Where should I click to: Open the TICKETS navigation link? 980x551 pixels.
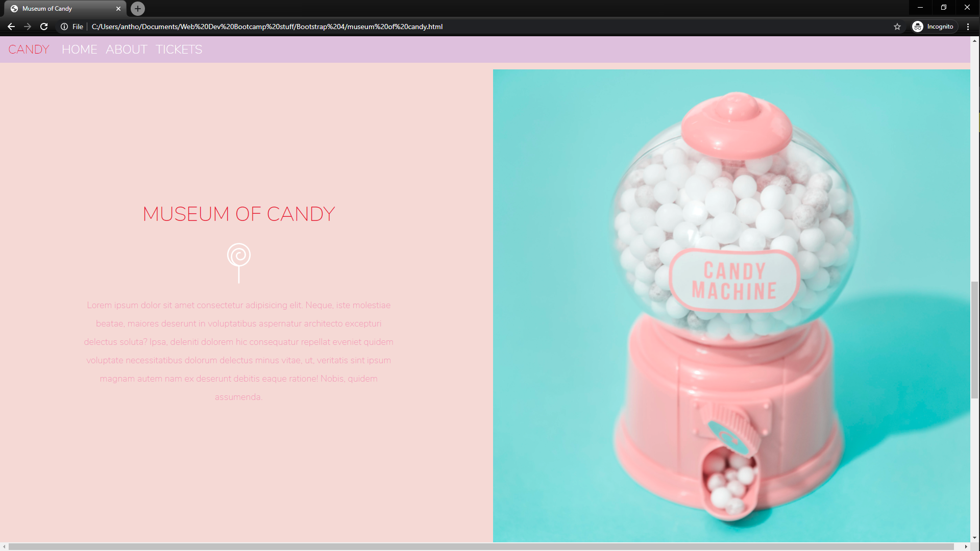pos(179,49)
